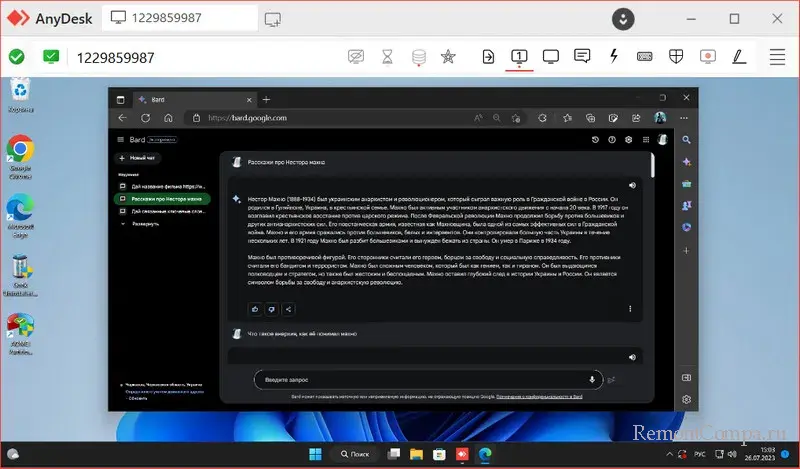Click the microphone icon in prompt box
The height and width of the screenshot is (469, 800).
592,380
